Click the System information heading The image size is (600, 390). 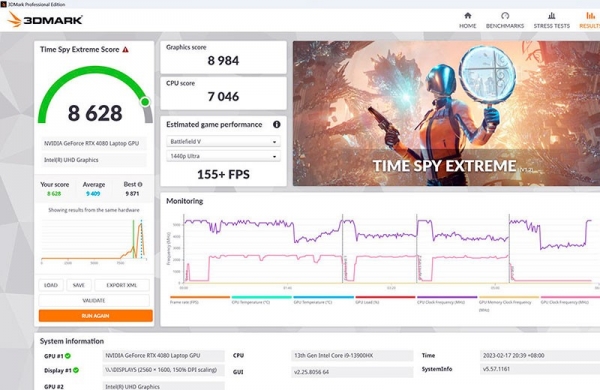point(72,341)
